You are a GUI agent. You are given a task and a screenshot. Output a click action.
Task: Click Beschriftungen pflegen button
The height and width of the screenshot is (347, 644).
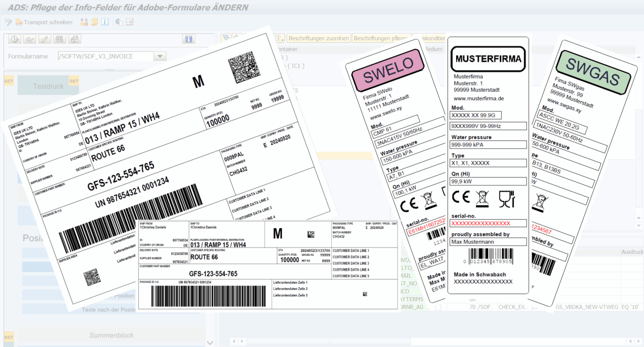click(x=381, y=38)
